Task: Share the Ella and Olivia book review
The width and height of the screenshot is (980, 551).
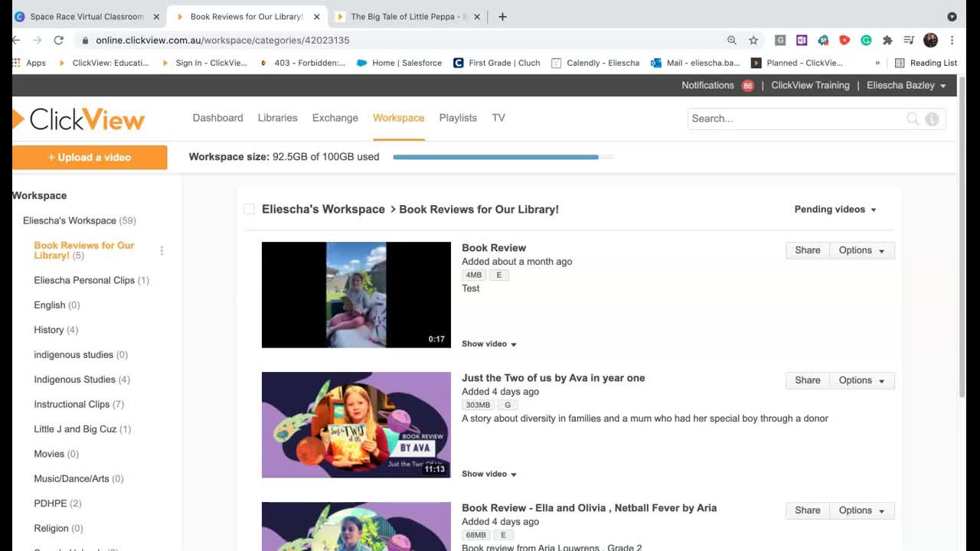Action: [808, 510]
